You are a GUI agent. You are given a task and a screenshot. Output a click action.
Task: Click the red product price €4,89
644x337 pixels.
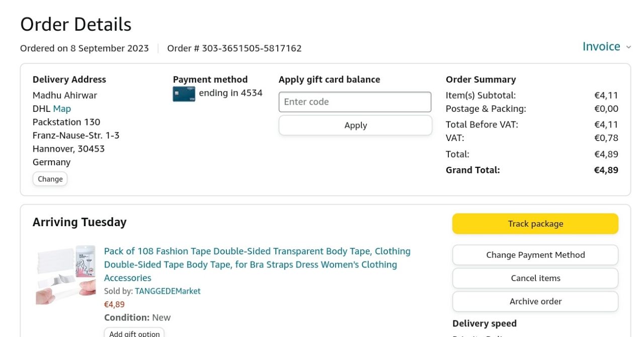[114, 304]
